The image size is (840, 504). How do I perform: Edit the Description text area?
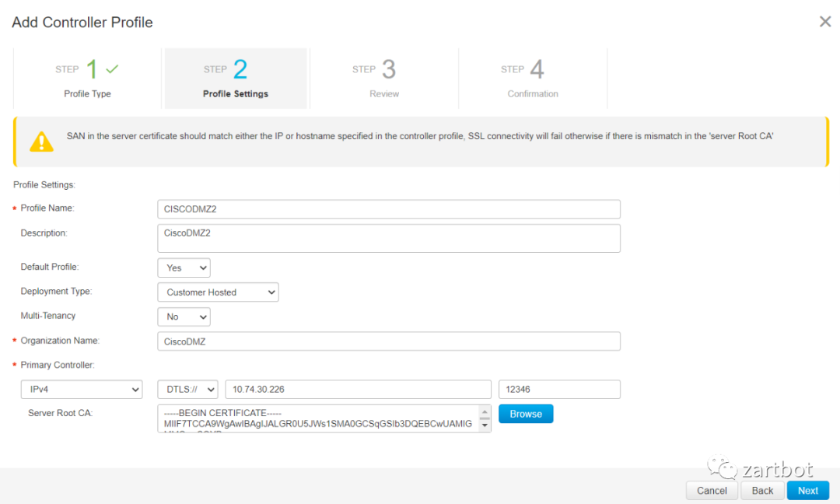tap(389, 238)
